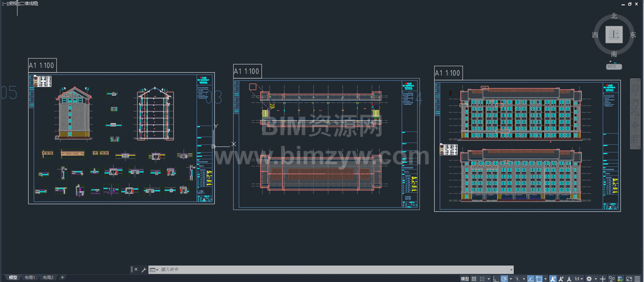
Task: Open the WCS coordinate system dropdown
Action: tap(614, 66)
